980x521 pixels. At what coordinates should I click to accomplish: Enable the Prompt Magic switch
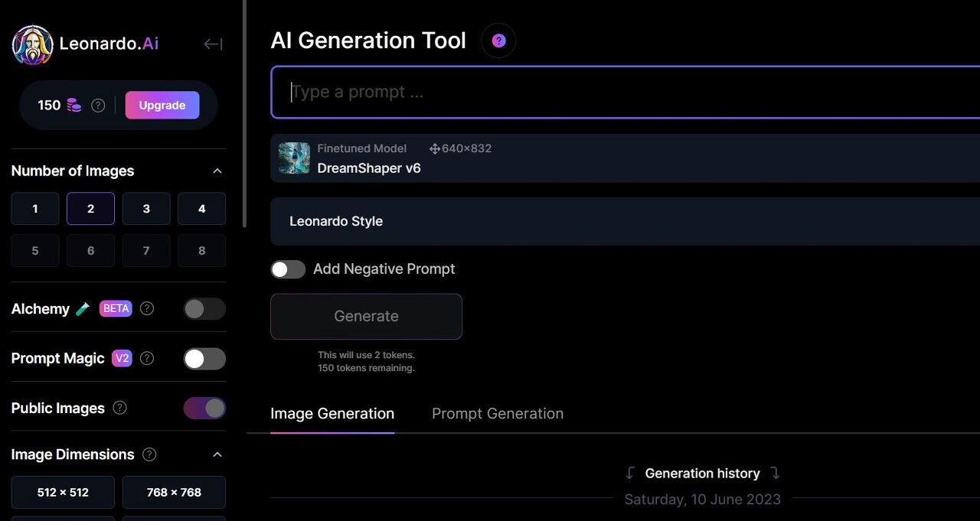pyautogui.click(x=204, y=358)
